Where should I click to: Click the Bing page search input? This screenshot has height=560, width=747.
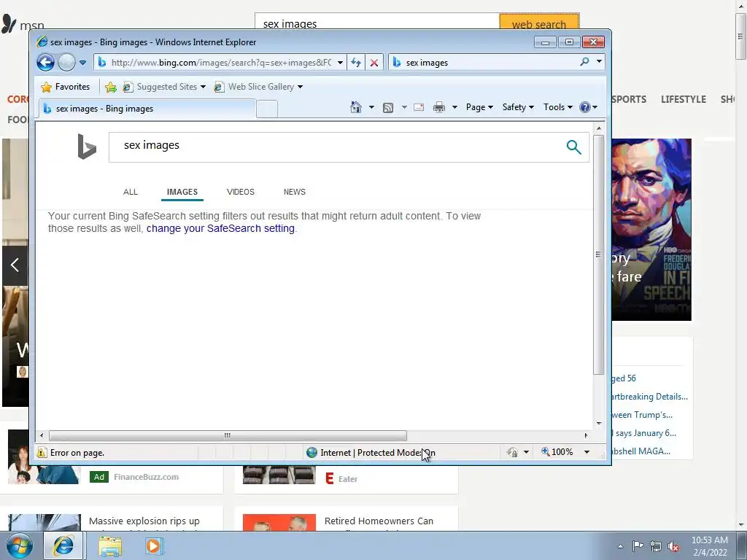(x=336, y=147)
